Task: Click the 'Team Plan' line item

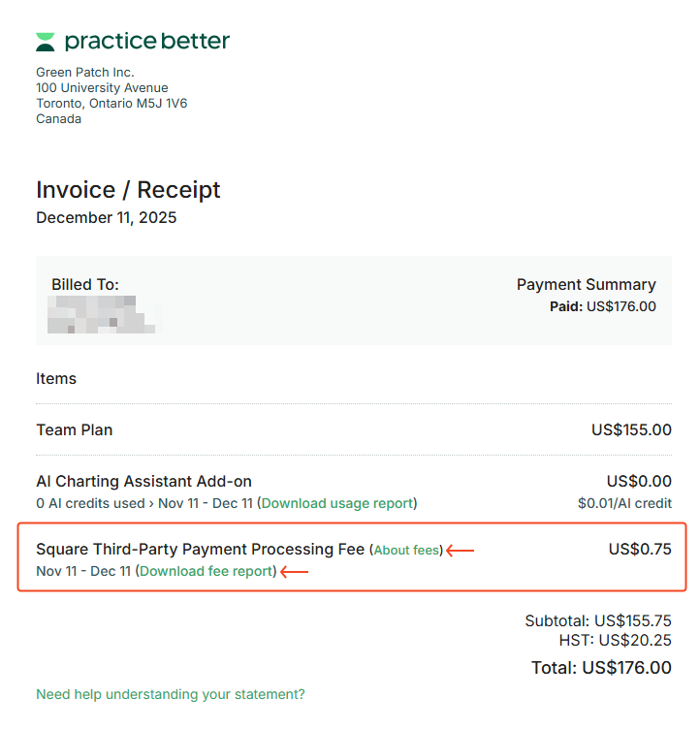Action: (x=75, y=429)
